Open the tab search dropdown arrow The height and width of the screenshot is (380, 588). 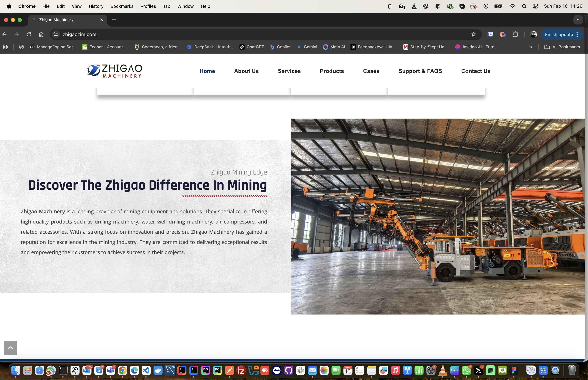578,20
